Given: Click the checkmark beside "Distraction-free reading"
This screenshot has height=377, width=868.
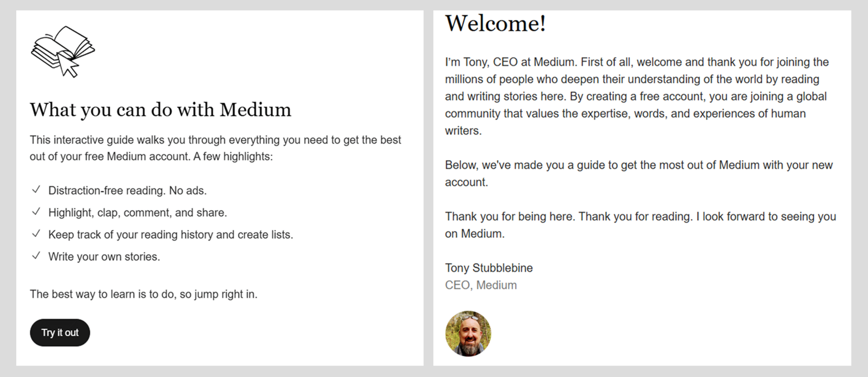Looking at the screenshot, I should [x=36, y=190].
